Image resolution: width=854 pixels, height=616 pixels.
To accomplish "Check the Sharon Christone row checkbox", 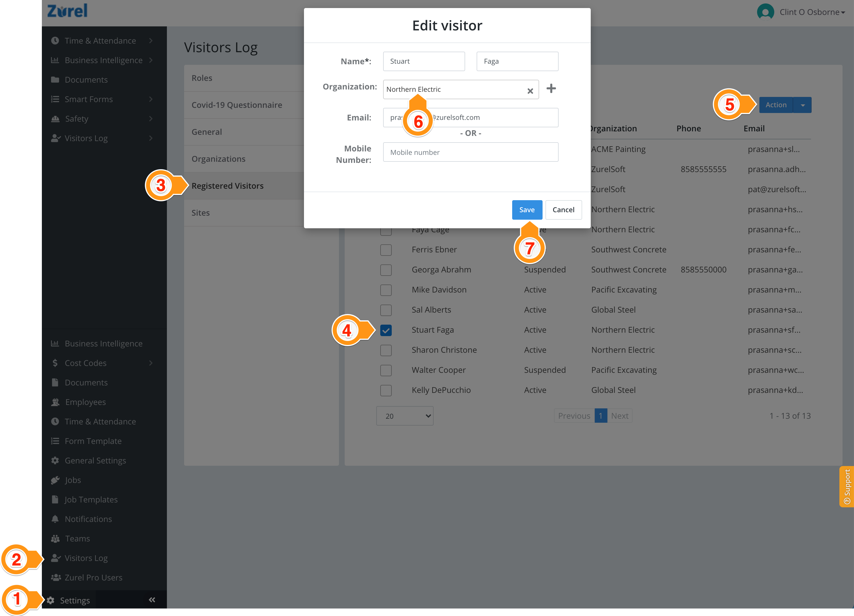I will tap(386, 350).
